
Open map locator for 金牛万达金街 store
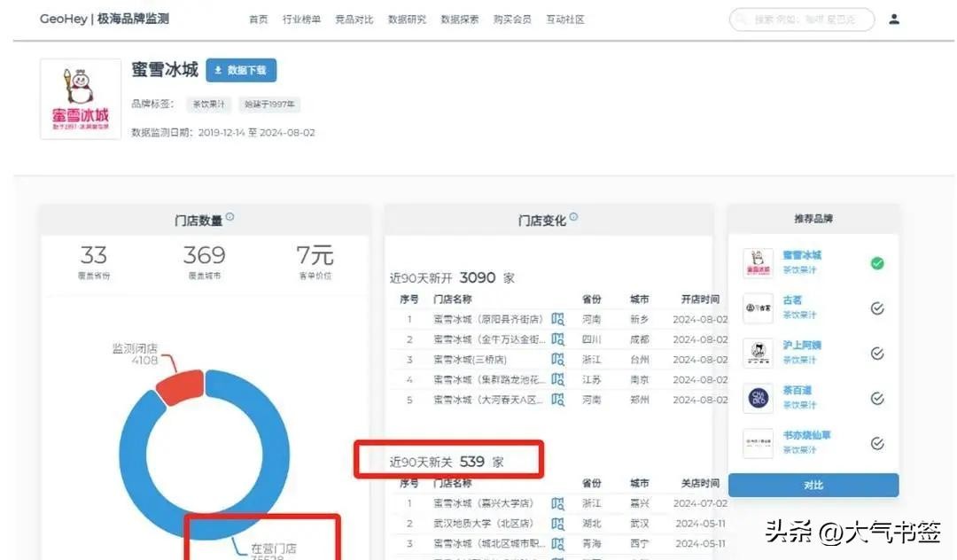click(x=557, y=339)
